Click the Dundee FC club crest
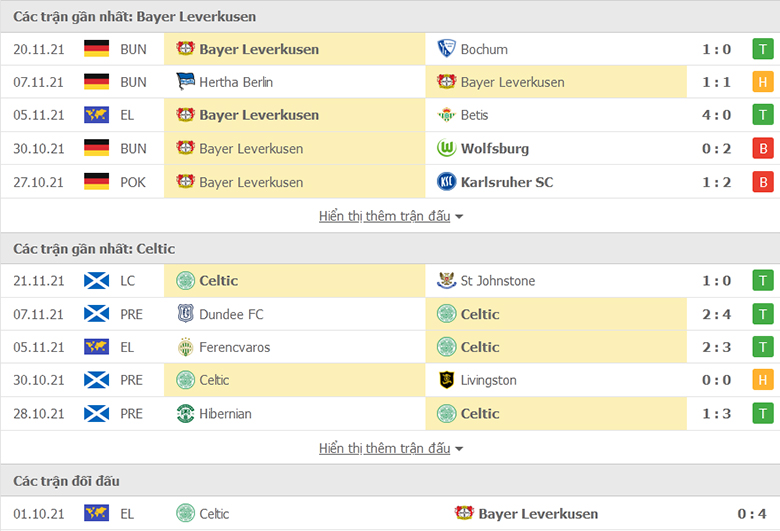This screenshot has width=780, height=531. coord(185,314)
